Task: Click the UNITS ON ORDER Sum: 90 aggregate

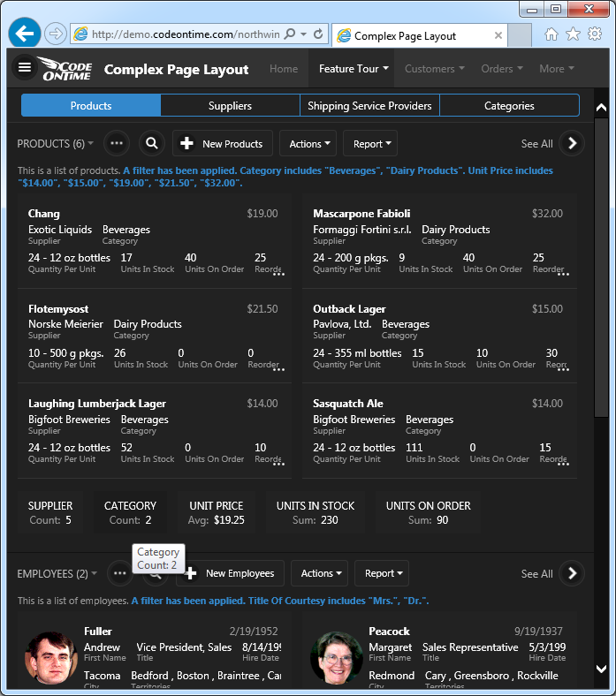Action: click(x=428, y=512)
